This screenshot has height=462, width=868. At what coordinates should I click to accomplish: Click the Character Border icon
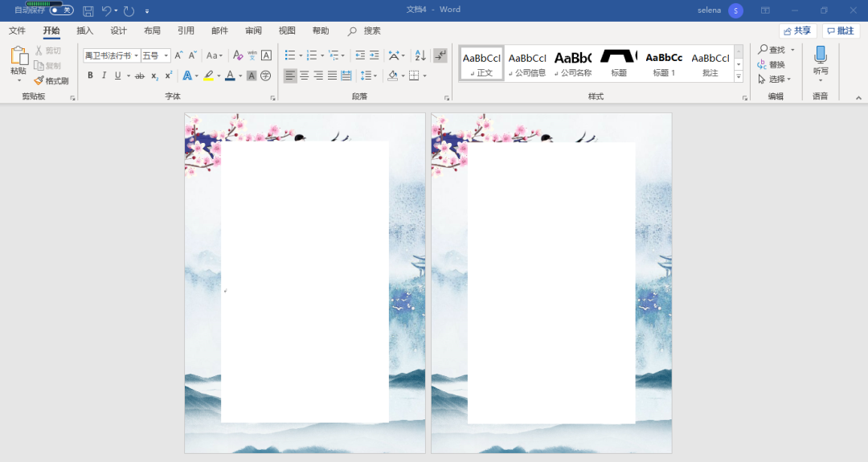266,55
